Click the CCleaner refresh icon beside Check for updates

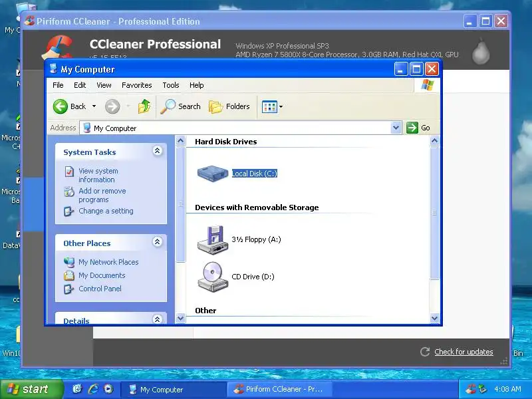pyautogui.click(x=425, y=352)
